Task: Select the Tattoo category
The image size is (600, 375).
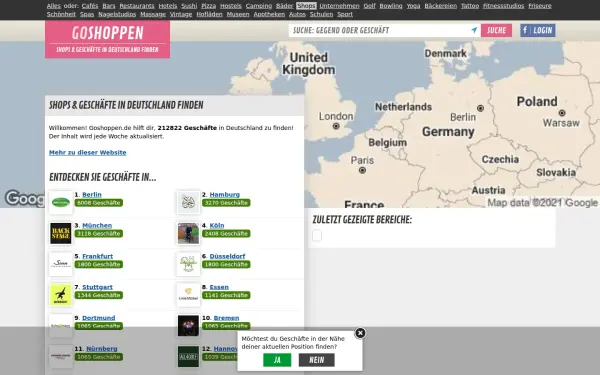Action: pos(470,6)
